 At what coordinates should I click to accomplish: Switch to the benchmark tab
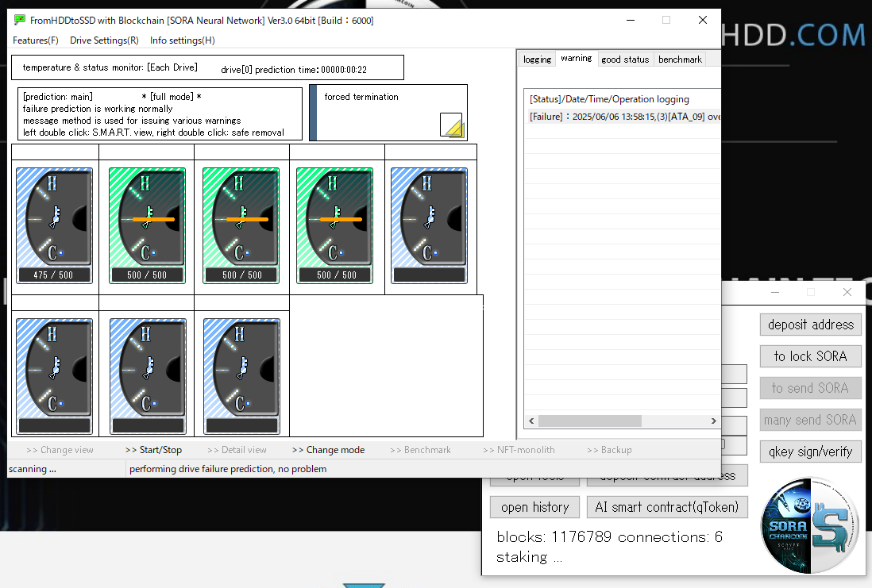680,60
